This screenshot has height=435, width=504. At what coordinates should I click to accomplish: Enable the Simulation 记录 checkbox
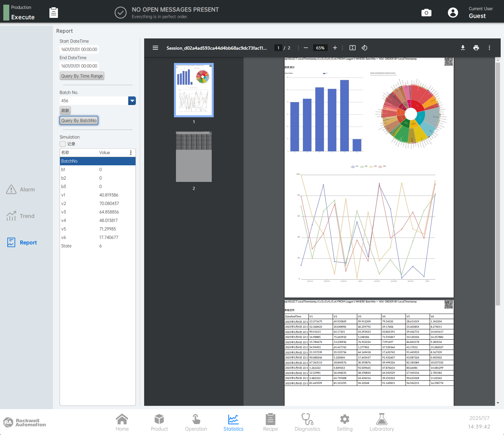(x=63, y=144)
